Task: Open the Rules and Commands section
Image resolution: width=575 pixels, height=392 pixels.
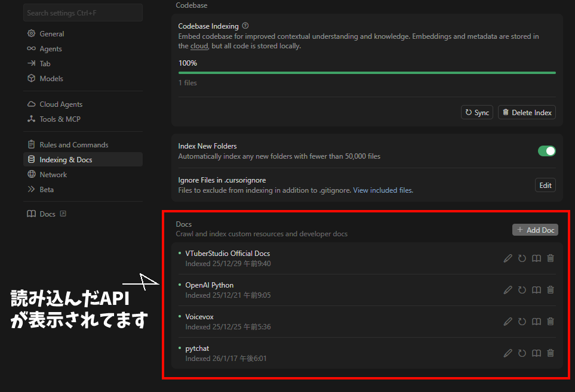Action: tap(74, 145)
